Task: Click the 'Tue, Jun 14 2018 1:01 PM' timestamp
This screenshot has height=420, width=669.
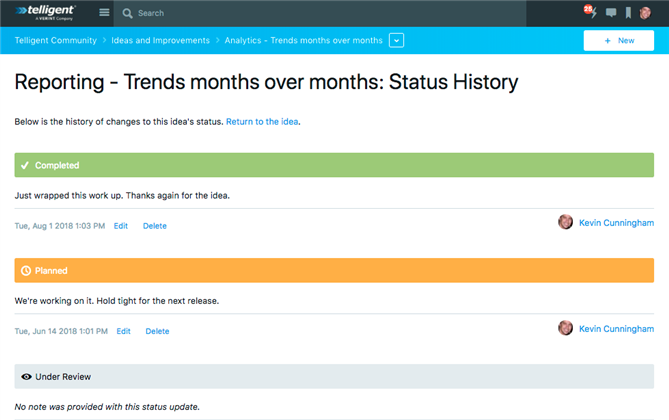Action: pos(61,331)
